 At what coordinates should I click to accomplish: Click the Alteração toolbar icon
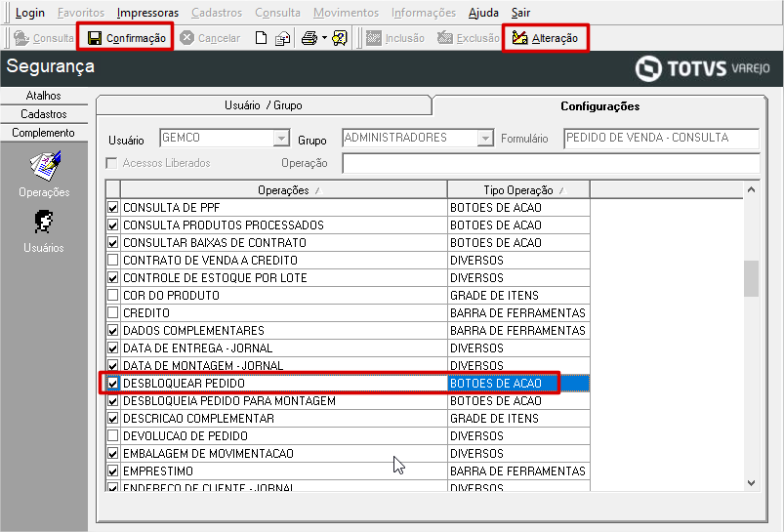pyautogui.click(x=520, y=38)
